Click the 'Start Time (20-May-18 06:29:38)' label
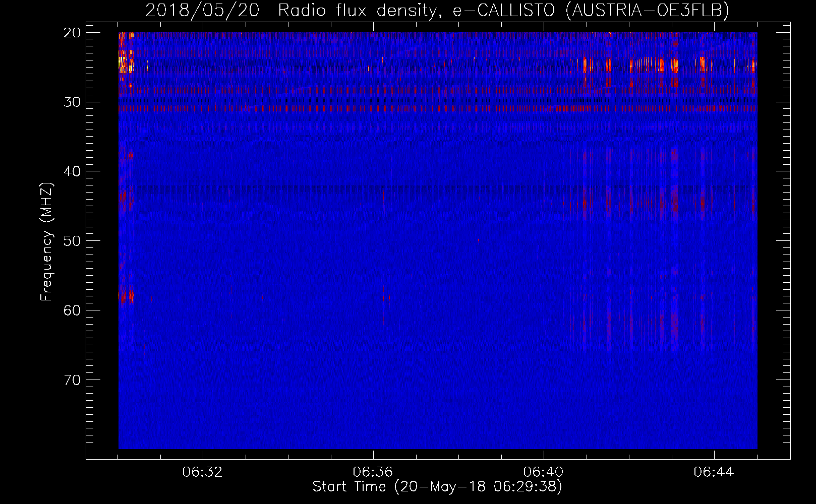The width and height of the screenshot is (816, 504). click(x=437, y=487)
